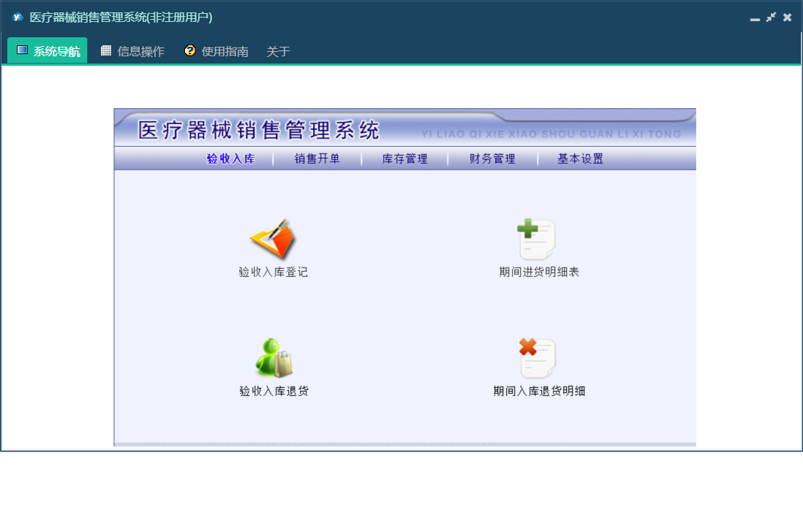Screen dimensions: 803x532
Task: Switch to 系统导航 tab
Action: (47, 50)
